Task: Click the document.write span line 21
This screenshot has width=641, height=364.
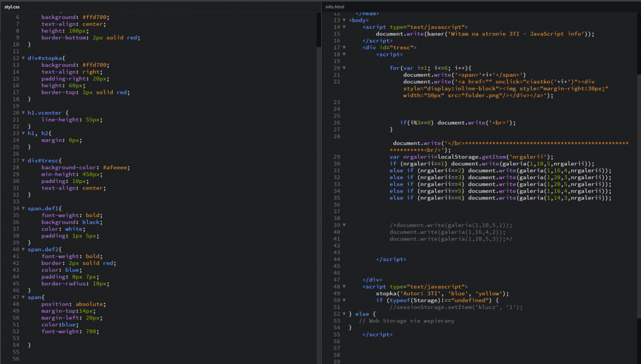Action: (464, 75)
